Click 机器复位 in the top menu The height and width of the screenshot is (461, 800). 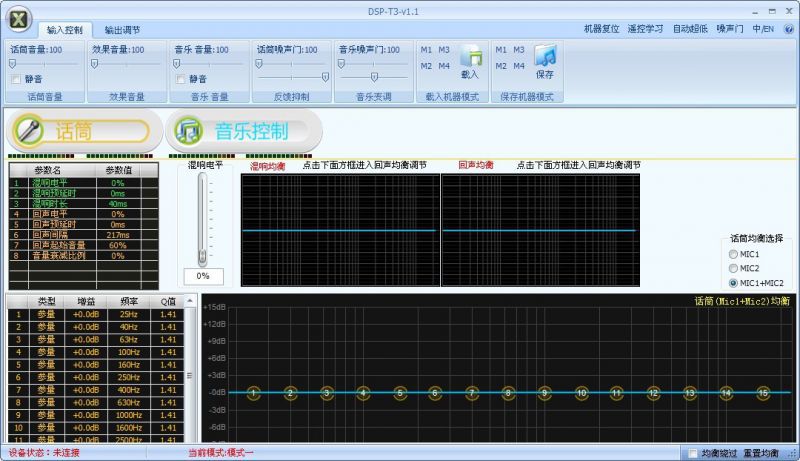(601, 29)
